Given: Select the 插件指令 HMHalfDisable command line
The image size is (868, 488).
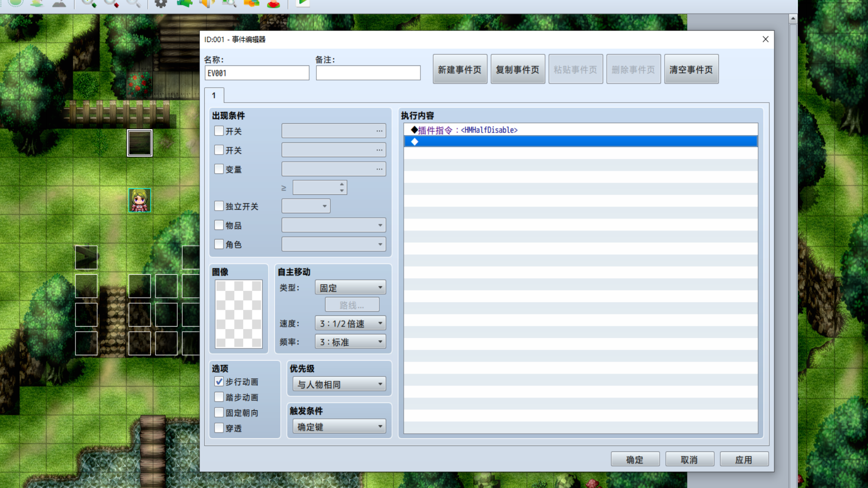Looking at the screenshot, I should (x=580, y=130).
